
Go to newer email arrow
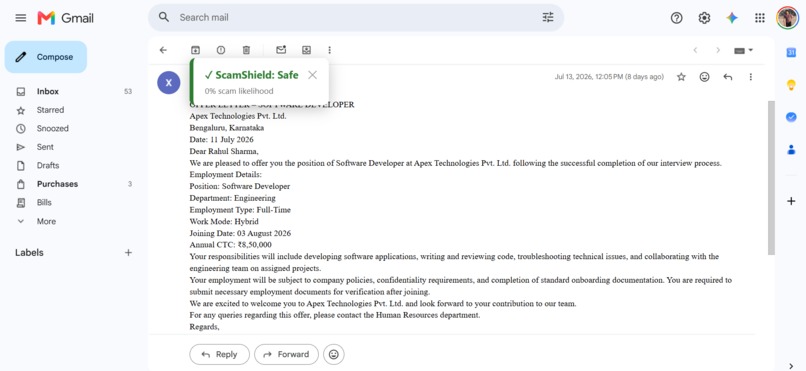point(695,50)
